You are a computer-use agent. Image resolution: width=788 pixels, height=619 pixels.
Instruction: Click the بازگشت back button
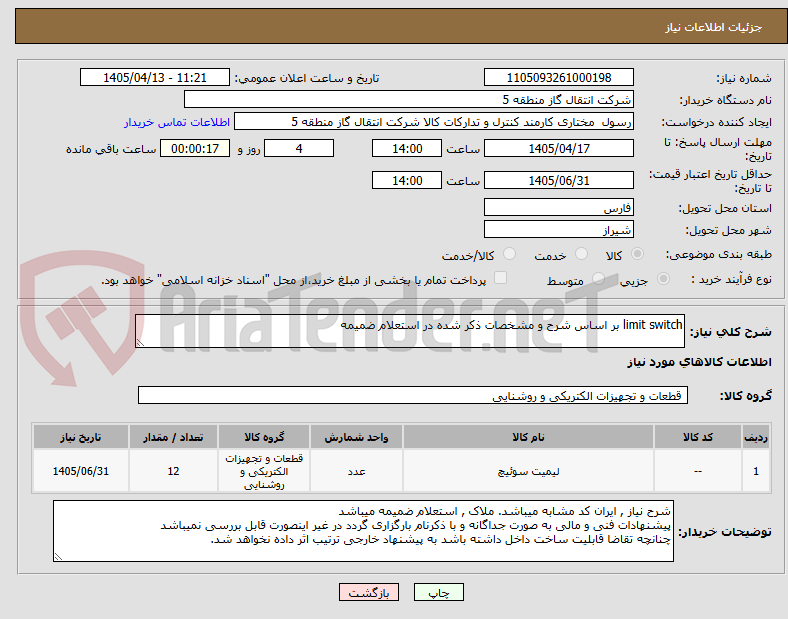pyautogui.click(x=369, y=592)
